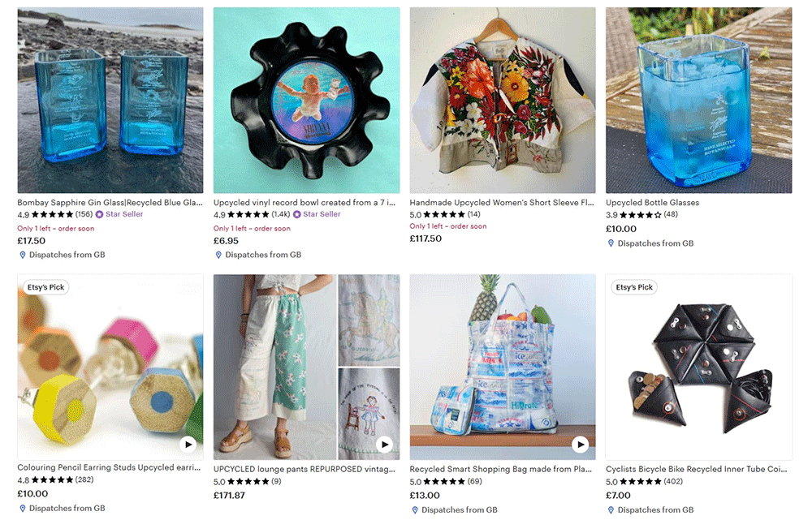Open Bombay Sapphire Gin Glass listing title
The width and height of the screenshot is (812, 520).
coord(110,202)
